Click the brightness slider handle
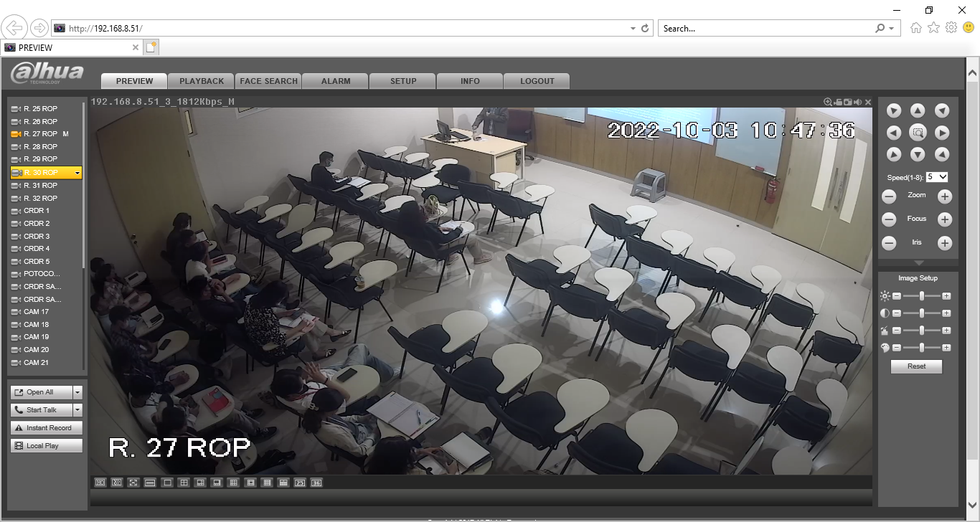This screenshot has height=522, width=980. coord(922,295)
